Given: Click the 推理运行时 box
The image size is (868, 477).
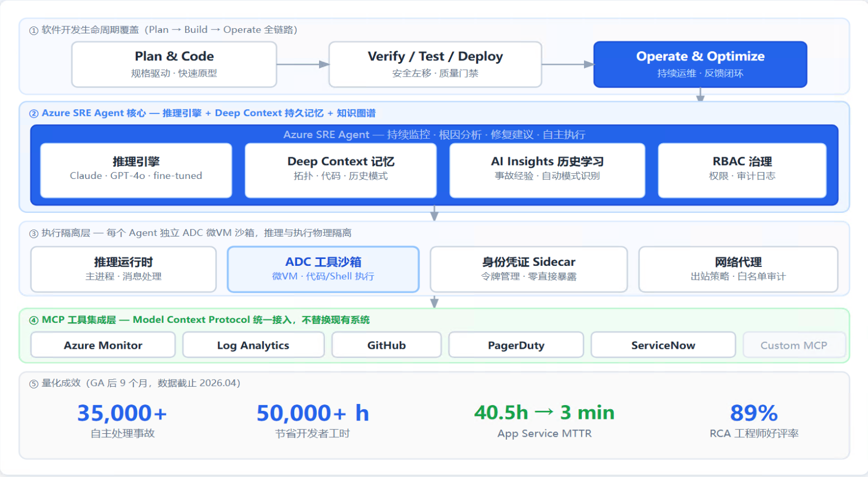Looking at the screenshot, I should pos(124,269).
